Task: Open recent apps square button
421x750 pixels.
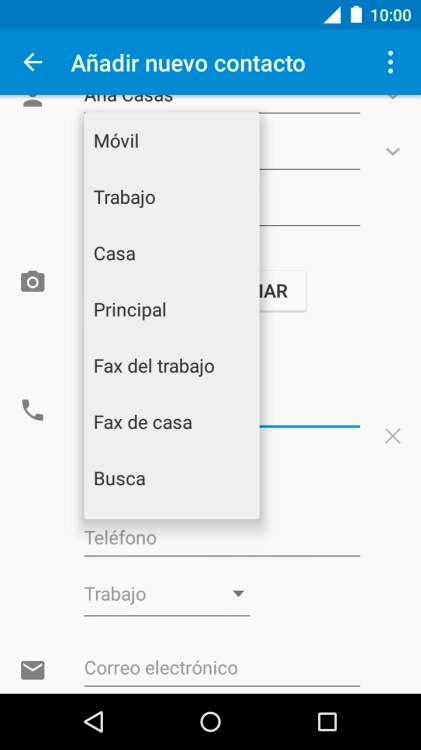Action: pos(327,721)
